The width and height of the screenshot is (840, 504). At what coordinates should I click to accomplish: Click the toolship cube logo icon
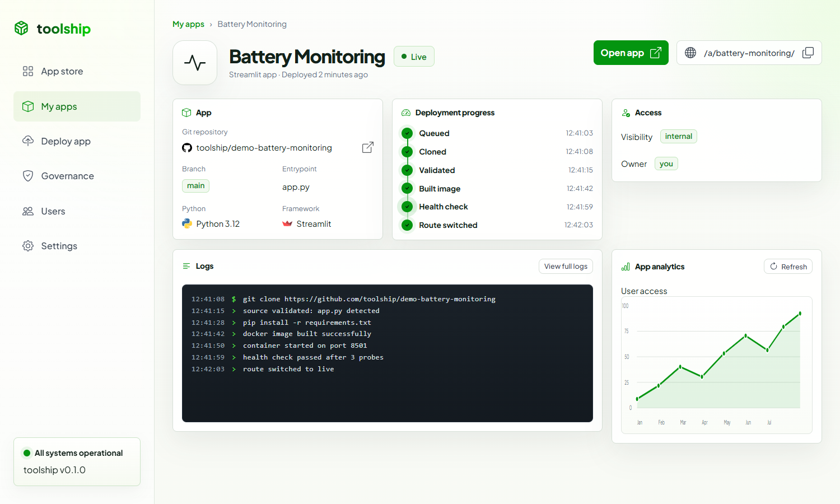tap(21, 28)
